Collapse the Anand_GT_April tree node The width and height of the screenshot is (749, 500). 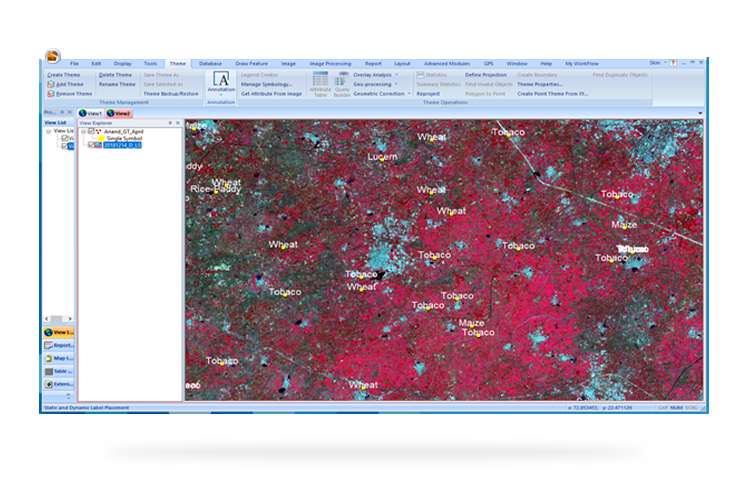[x=84, y=131]
